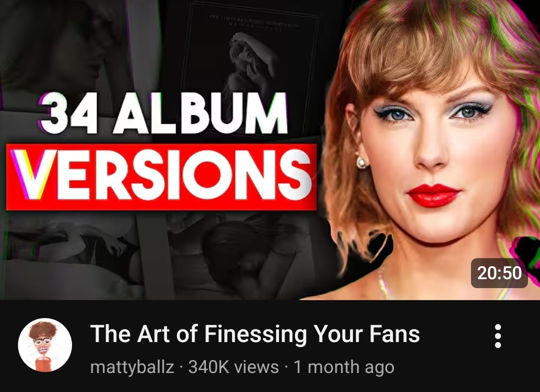
Task: Click the 1 month ago upload label
Action: (x=343, y=367)
